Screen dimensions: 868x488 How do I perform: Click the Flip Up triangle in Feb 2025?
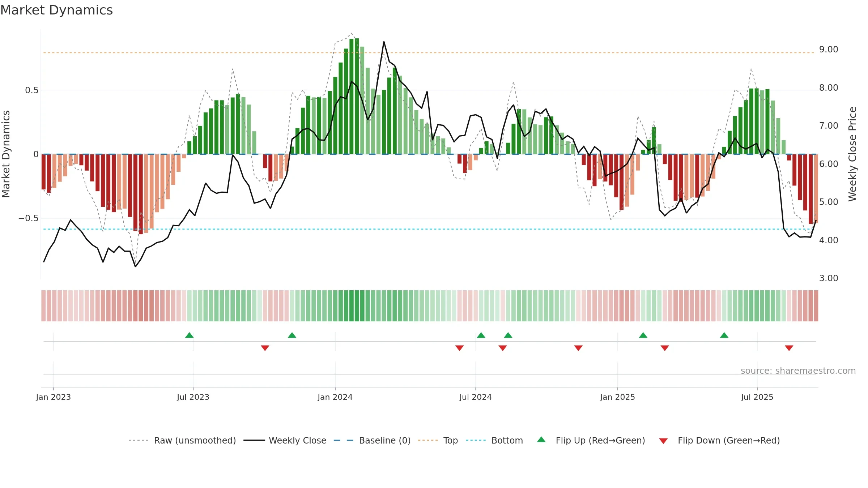coord(643,335)
